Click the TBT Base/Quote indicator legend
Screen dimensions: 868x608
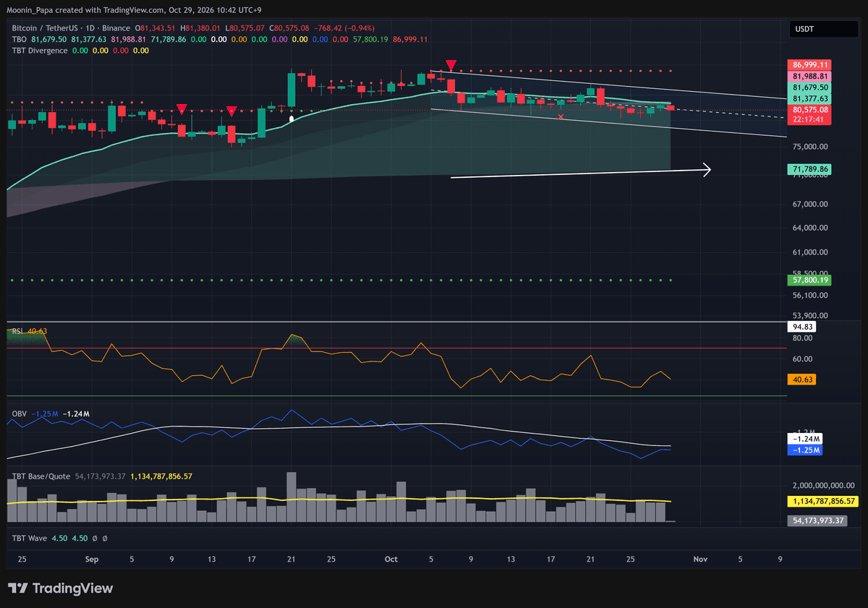point(43,476)
